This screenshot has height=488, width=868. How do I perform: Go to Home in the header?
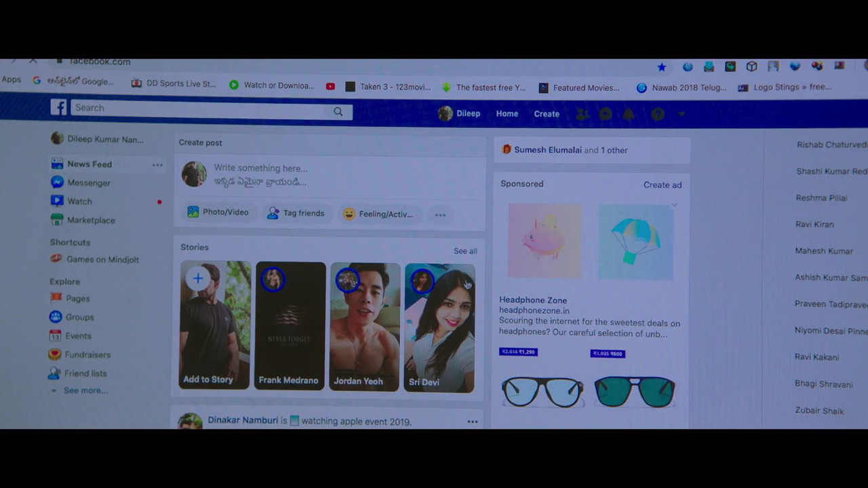click(507, 114)
